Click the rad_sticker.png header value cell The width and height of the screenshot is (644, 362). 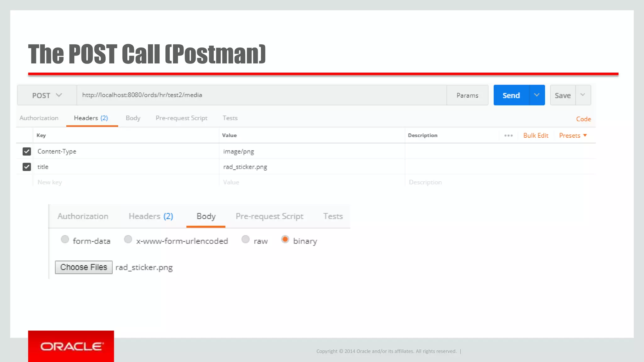click(x=312, y=167)
